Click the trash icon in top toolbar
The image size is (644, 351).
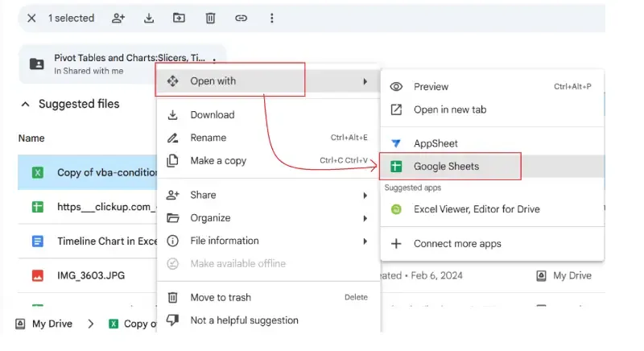[x=210, y=18]
